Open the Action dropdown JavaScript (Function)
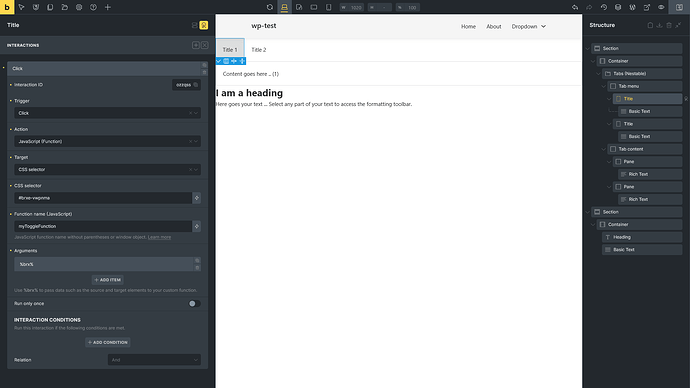This screenshot has width=690, height=388. (x=107, y=141)
